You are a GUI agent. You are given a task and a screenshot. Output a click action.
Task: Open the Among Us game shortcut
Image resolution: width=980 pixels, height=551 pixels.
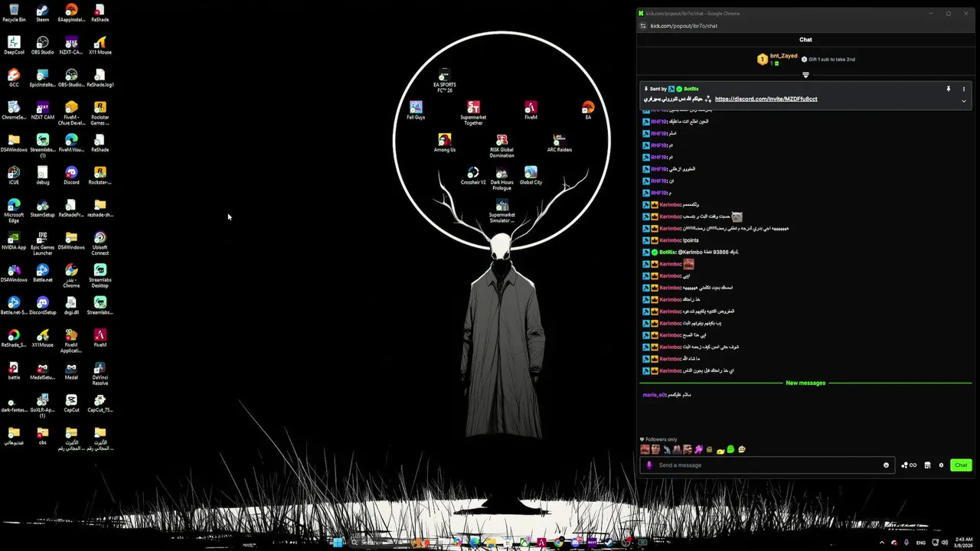click(x=444, y=142)
